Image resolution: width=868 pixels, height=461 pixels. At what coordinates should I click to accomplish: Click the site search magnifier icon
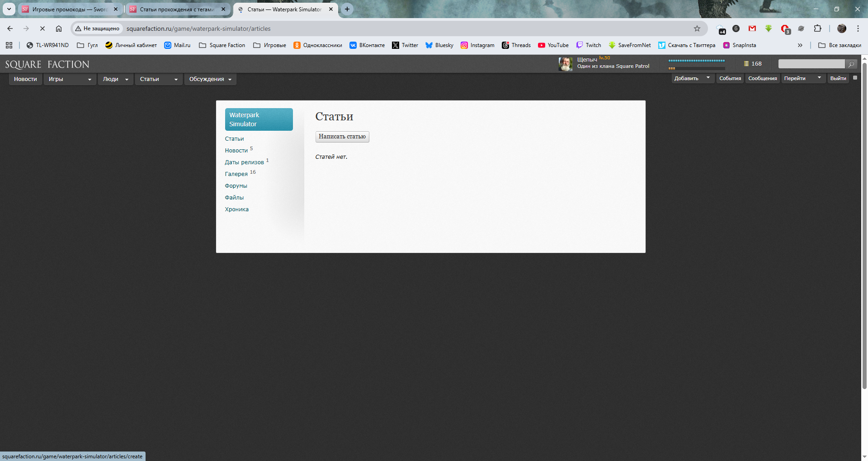click(851, 64)
